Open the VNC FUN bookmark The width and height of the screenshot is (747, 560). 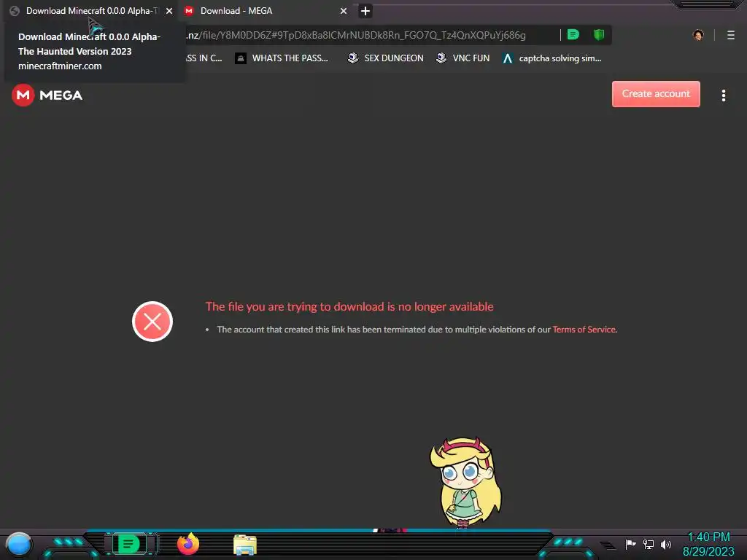pyautogui.click(x=463, y=58)
